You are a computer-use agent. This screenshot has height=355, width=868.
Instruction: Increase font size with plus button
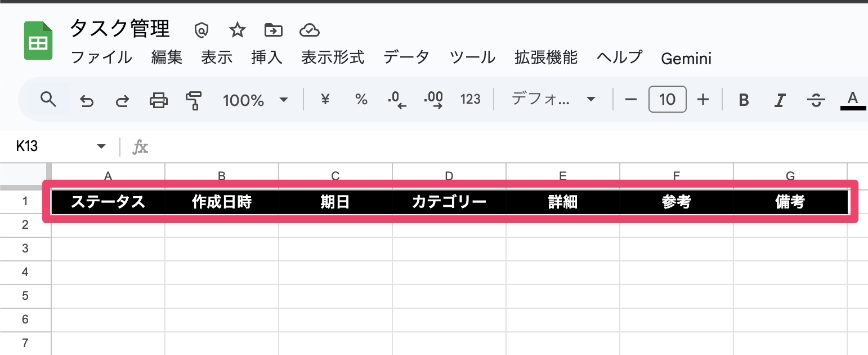tap(704, 99)
